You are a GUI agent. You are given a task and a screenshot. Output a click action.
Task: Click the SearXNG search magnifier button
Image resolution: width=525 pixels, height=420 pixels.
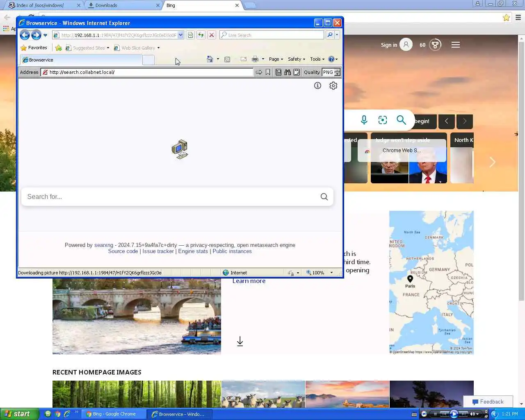324,197
